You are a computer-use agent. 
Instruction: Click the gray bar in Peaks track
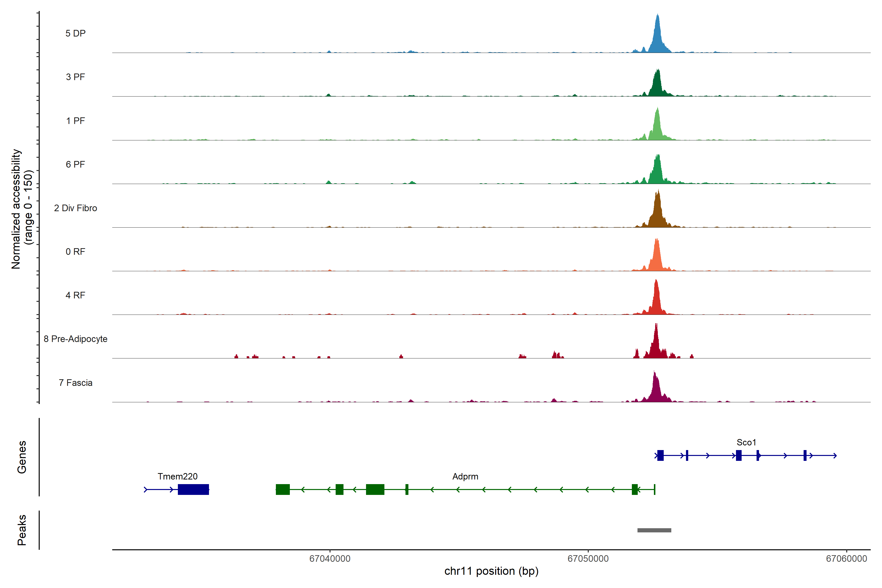[x=654, y=530]
